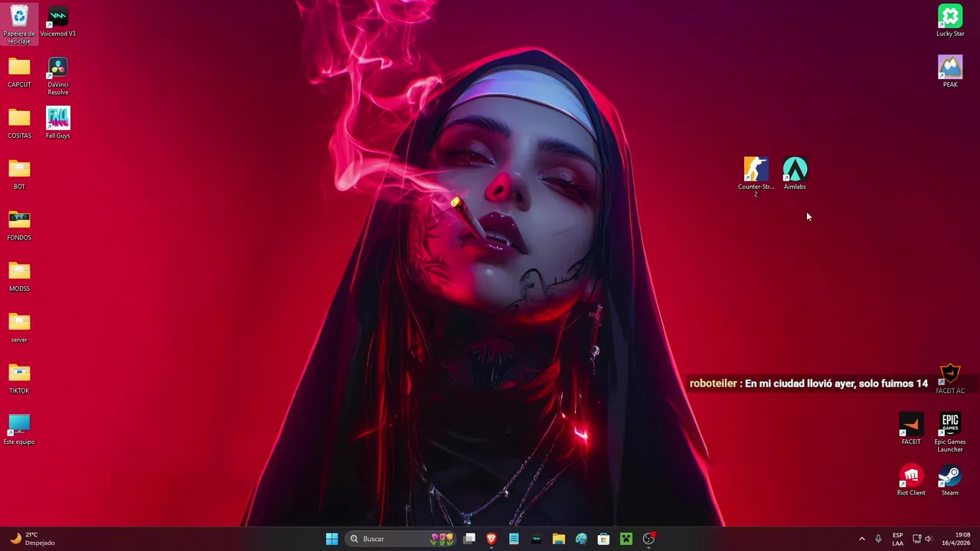Open the weather widget showing 21°C Despejado
Screen dimensions: 980x551
[33, 539]
